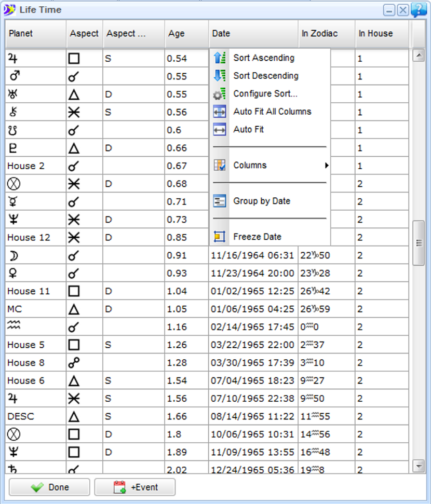
Task: Expand the Columns submenu arrow
Action: tap(327, 166)
